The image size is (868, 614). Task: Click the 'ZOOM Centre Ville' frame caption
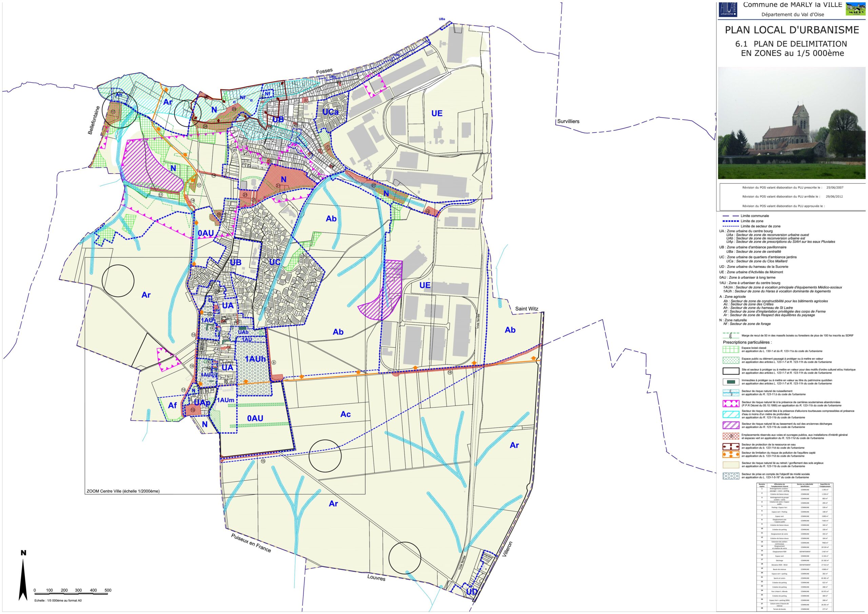[x=123, y=492]
